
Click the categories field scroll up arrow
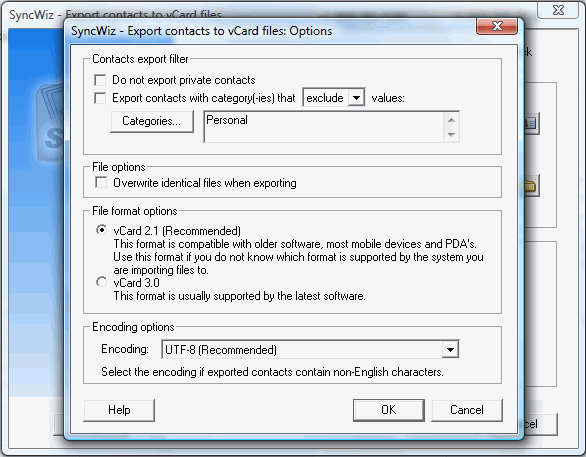pyautogui.click(x=451, y=120)
